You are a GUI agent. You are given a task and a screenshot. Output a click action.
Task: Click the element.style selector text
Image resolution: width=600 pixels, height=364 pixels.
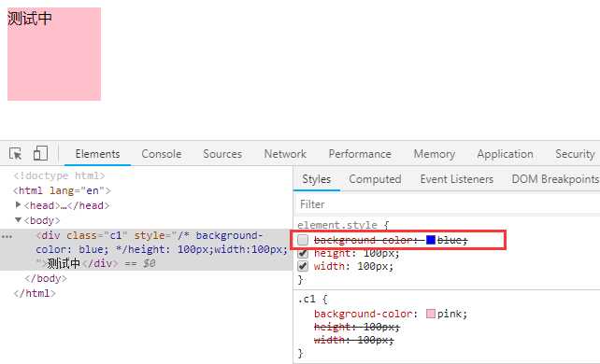click(337, 225)
